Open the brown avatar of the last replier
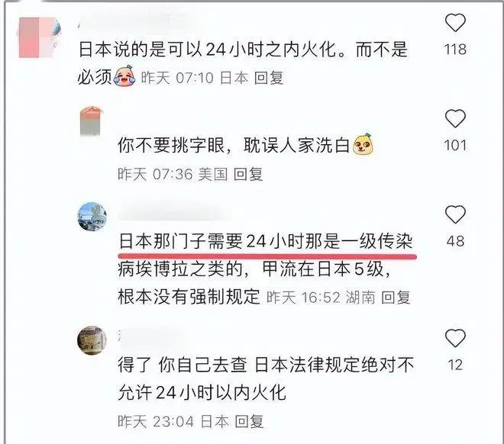 (x=92, y=340)
